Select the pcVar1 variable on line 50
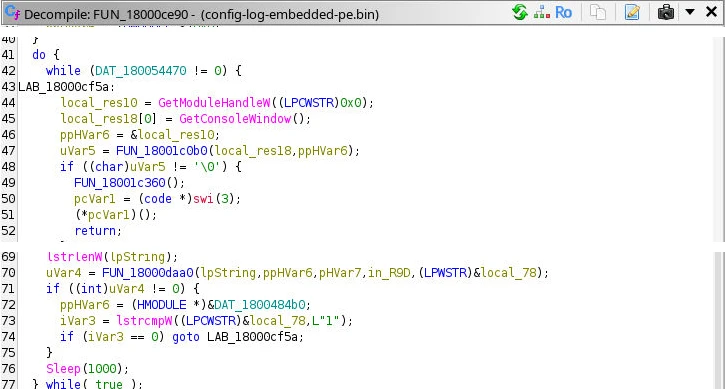The image size is (725, 389). pos(95,199)
